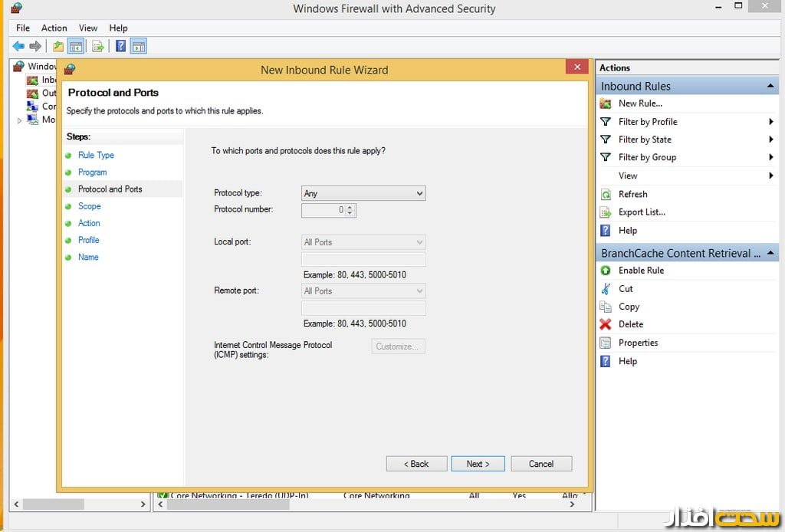Open the Action menu
This screenshot has height=532, width=785.
[54, 28]
